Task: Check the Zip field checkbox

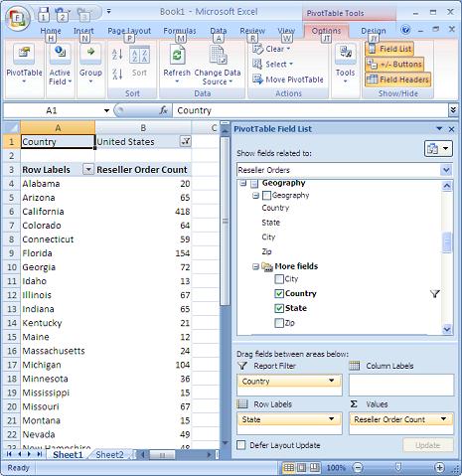Action: point(279,323)
